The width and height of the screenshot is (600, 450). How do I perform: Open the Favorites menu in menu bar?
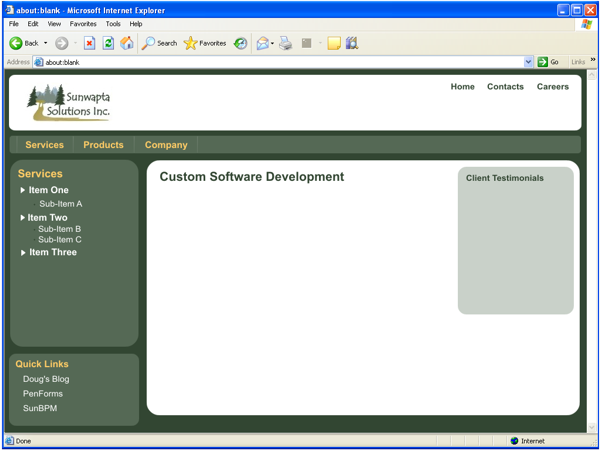click(x=83, y=23)
